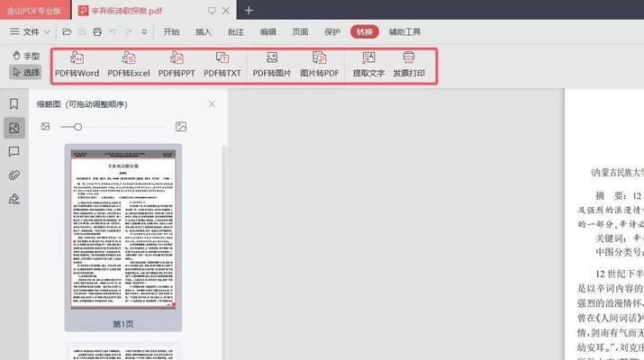Viewport: 644px width, 360px height.
Task: Activate the 选择 selection tool
Action: pos(26,72)
